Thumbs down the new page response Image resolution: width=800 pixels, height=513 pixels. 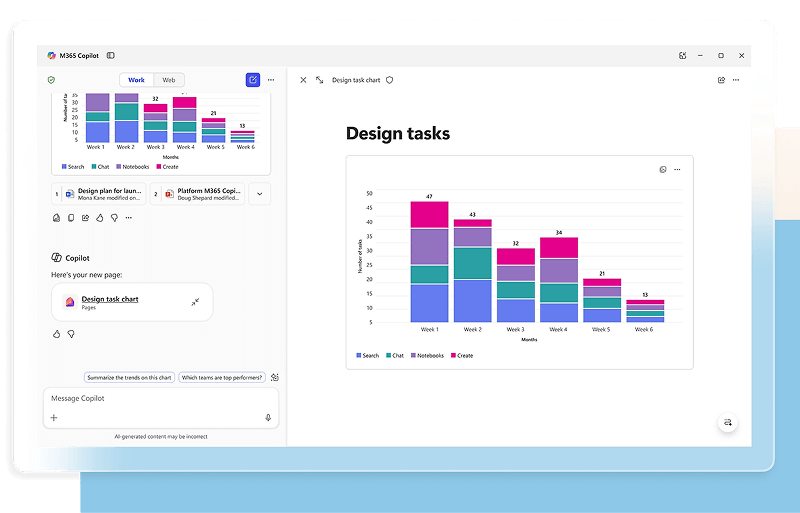[x=71, y=334]
